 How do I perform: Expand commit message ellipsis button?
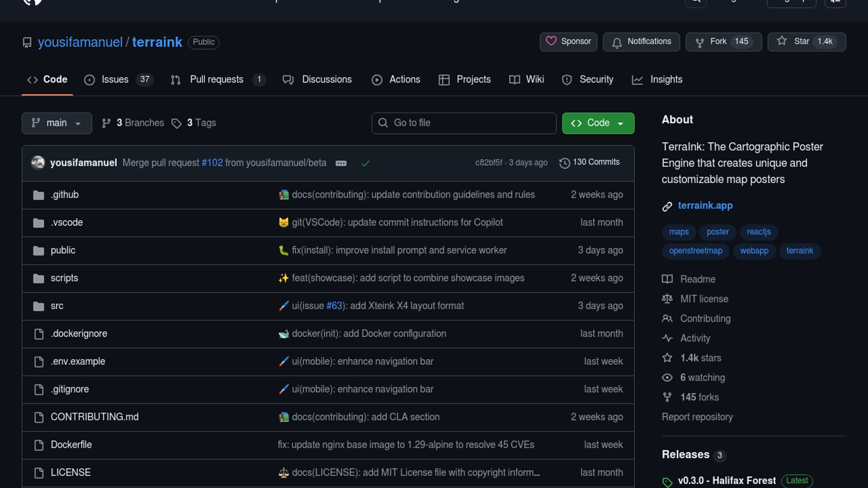(x=341, y=163)
